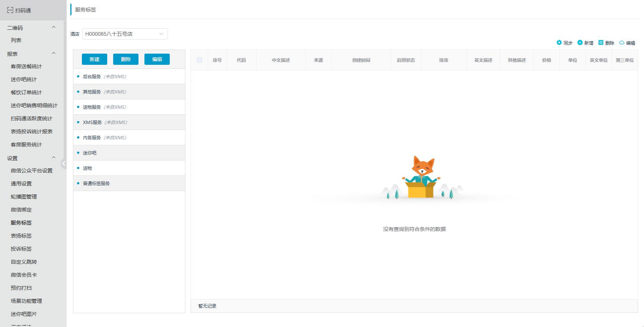The height and width of the screenshot is (327, 644).
Task: Click the fox empty-state illustration
Action: click(422, 178)
